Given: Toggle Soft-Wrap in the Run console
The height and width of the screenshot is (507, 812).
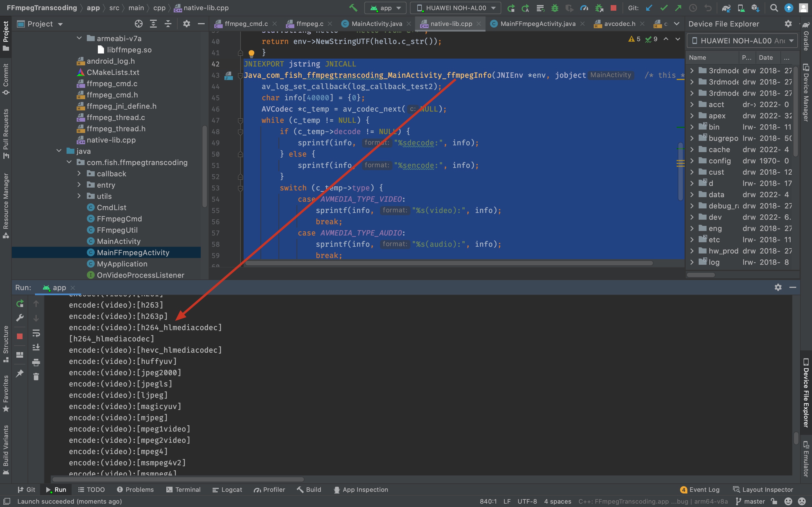Looking at the screenshot, I should [36, 333].
